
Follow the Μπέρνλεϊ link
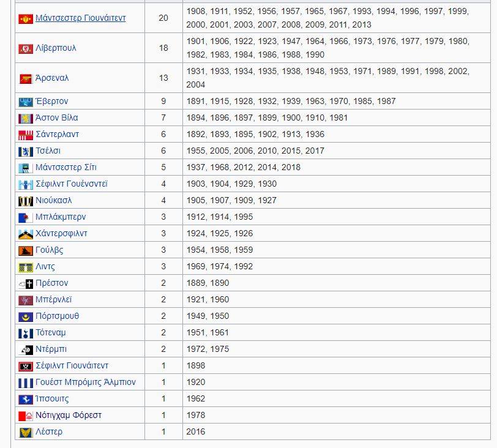coord(54,299)
